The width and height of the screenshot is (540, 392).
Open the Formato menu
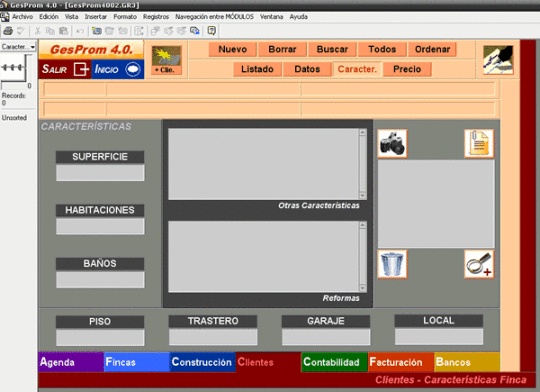coord(125,17)
